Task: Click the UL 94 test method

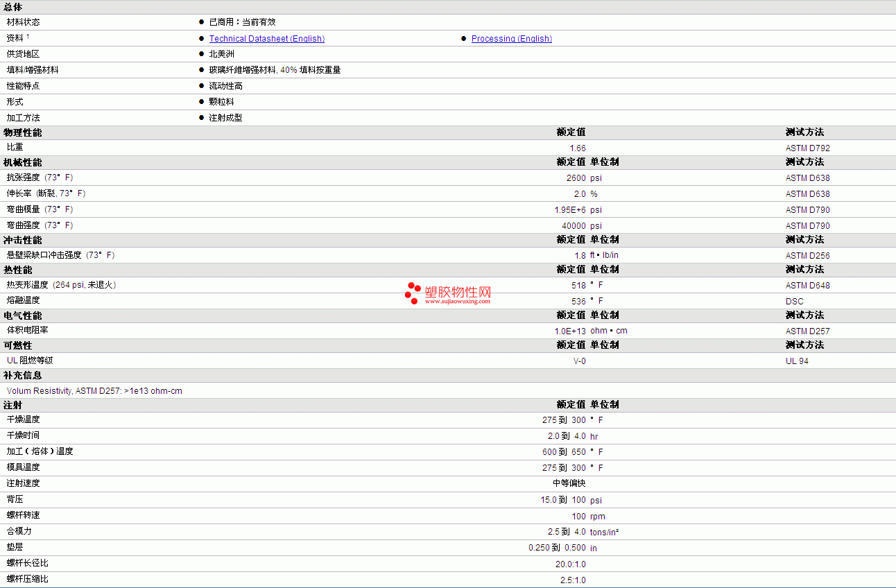Action: click(x=797, y=361)
